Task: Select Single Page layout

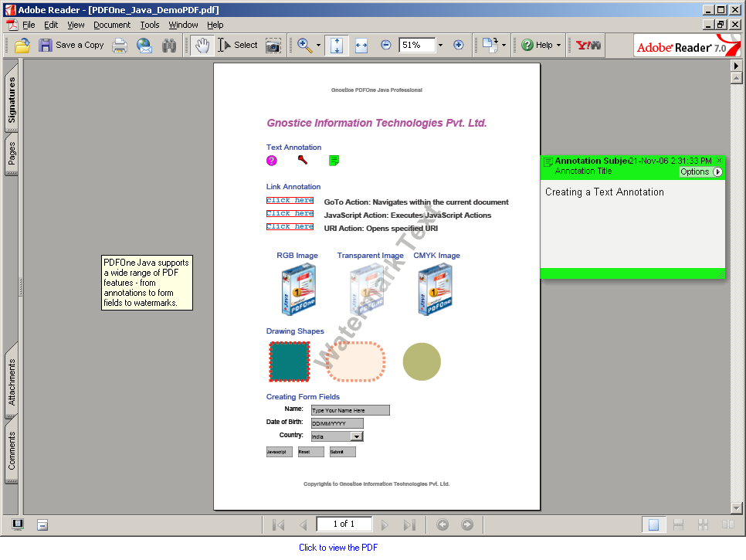Action: pos(653,524)
